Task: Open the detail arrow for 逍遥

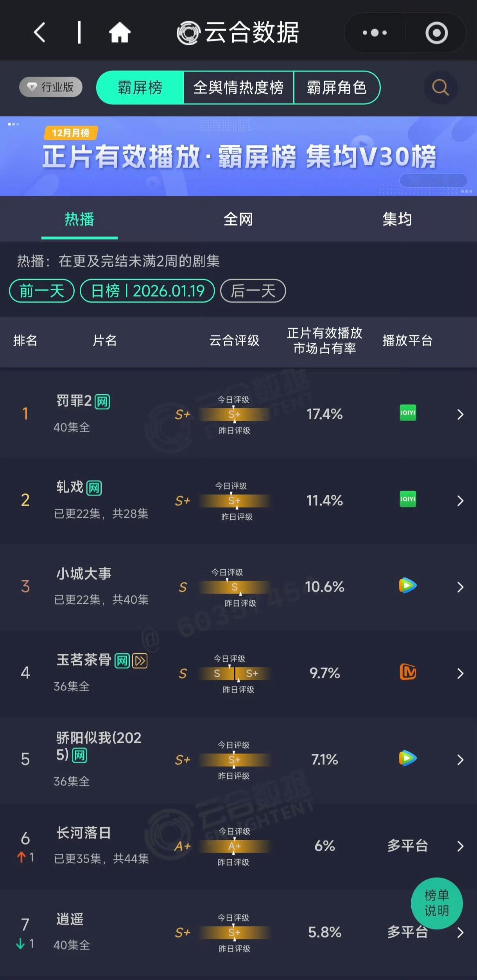Action: click(x=461, y=933)
